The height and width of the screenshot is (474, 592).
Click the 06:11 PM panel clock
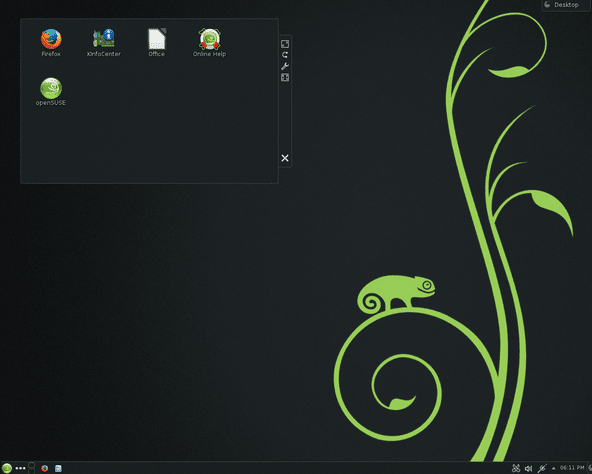[x=572, y=468]
